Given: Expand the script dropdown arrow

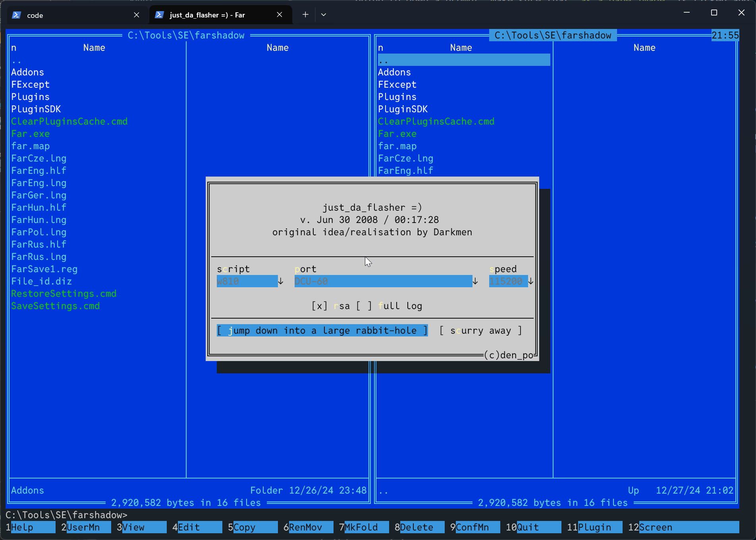Looking at the screenshot, I should point(281,281).
